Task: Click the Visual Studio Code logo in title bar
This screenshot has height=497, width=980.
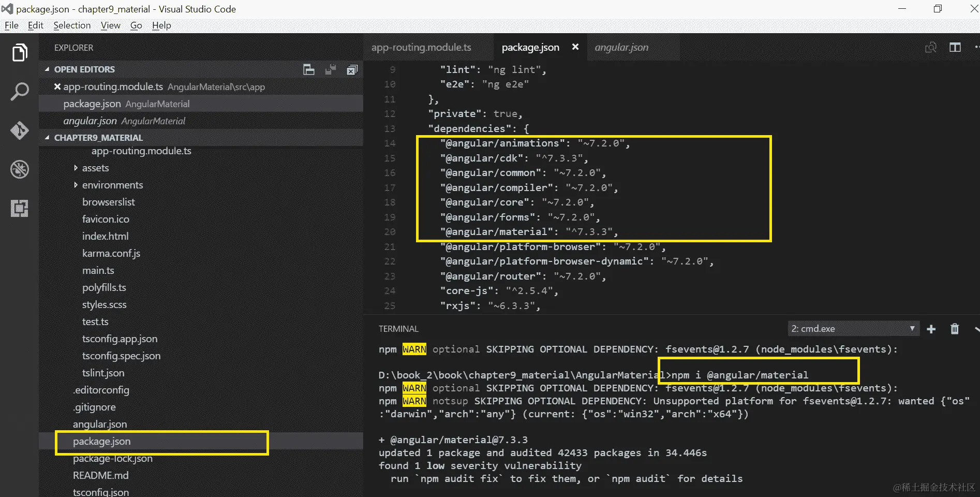Action: pyautogui.click(x=7, y=9)
